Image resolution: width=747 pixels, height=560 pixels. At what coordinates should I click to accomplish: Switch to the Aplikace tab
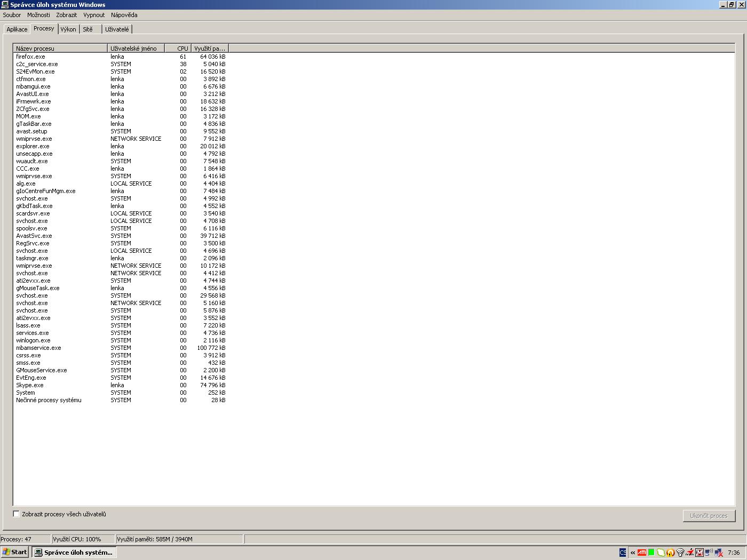[17, 29]
